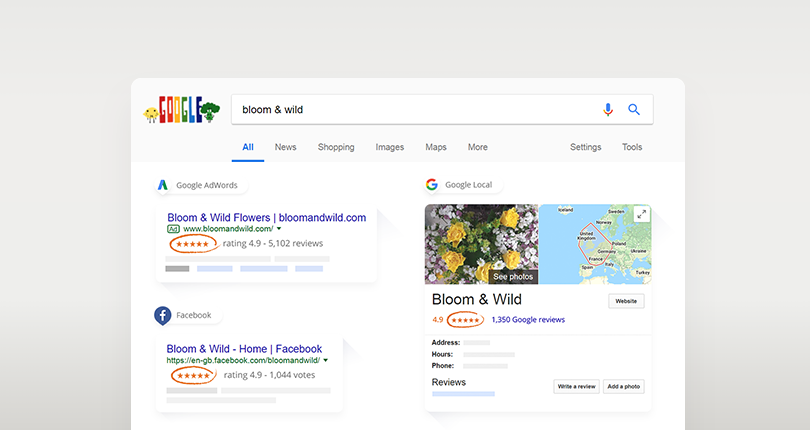Click the stars on the Facebook result
Viewport: 810px width, 430px height.
[x=194, y=376]
